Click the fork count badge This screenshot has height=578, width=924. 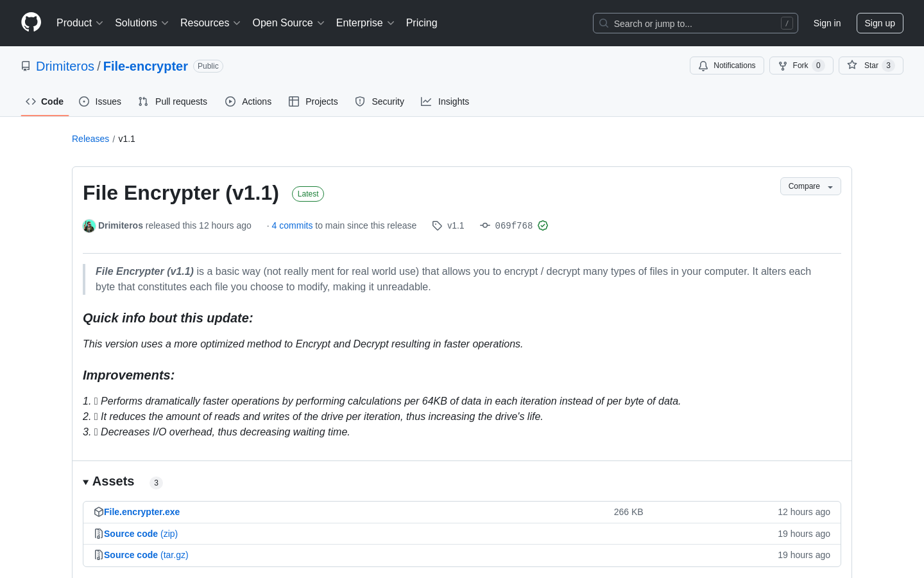pos(818,66)
